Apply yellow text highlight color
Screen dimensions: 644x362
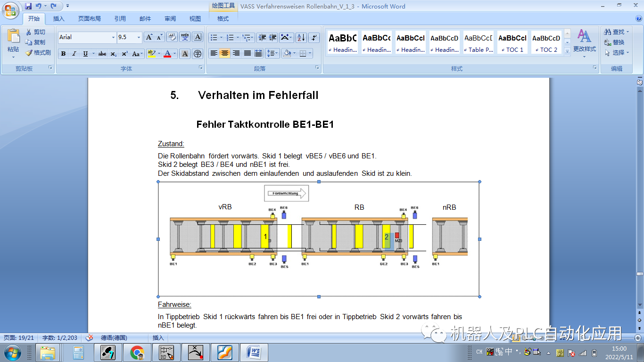[x=151, y=54]
